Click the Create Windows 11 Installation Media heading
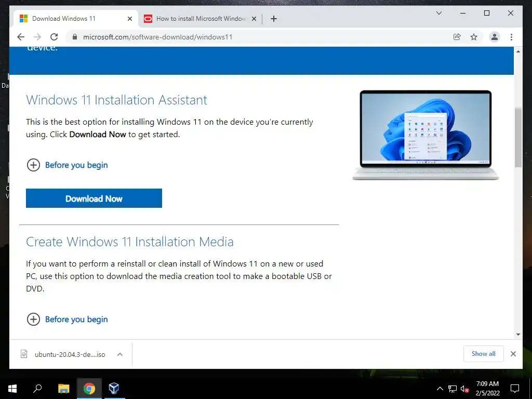532x399 pixels. click(x=129, y=242)
